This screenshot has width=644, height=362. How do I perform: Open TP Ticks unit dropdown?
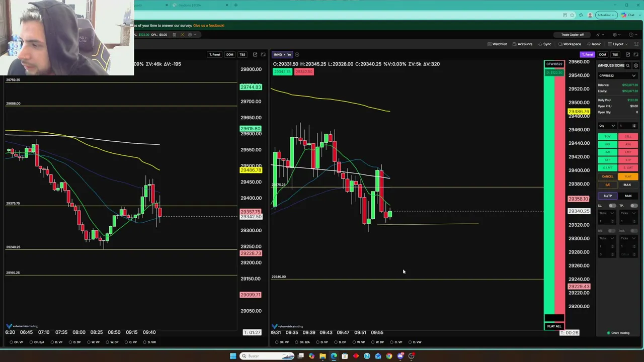pyautogui.click(x=628, y=213)
